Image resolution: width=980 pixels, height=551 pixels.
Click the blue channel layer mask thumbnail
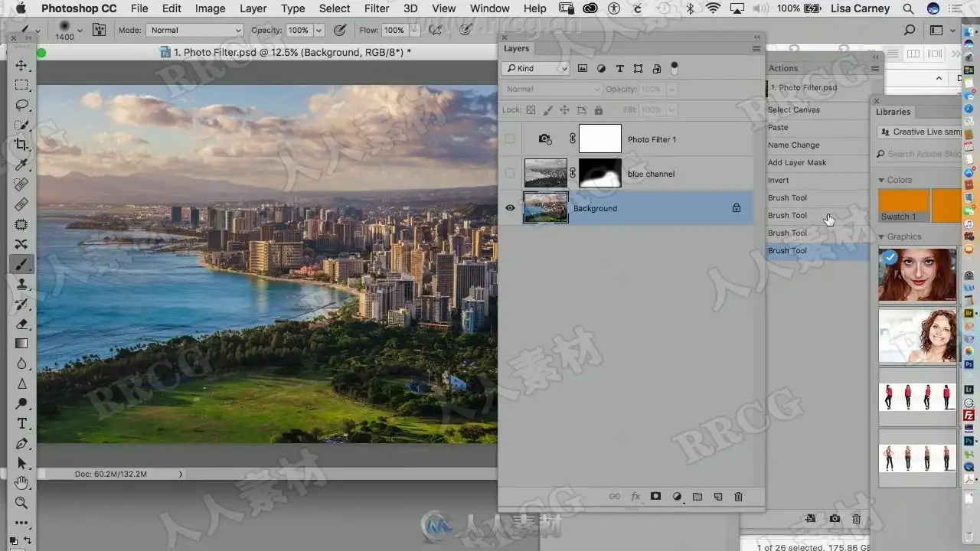(x=599, y=174)
